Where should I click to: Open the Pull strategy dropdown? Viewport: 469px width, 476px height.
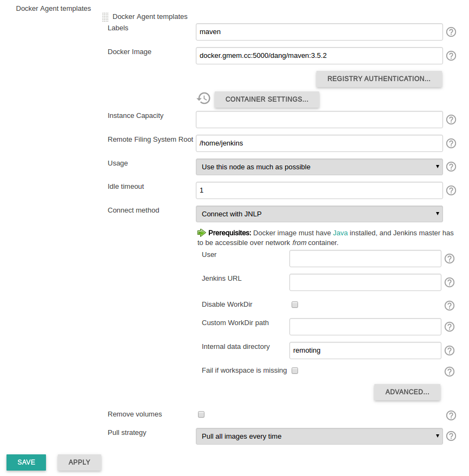coord(319,437)
